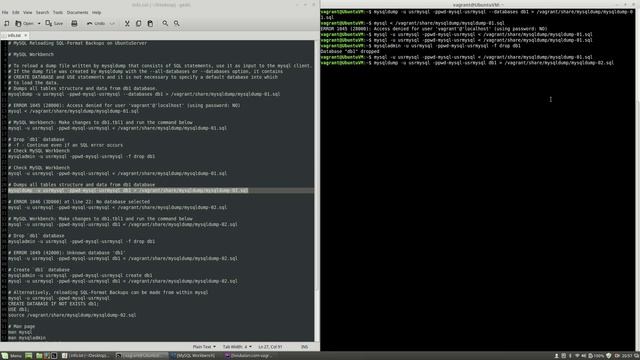Toggle the INS insert mode indicator
This screenshot has width=640, height=360.
click(x=304, y=347)
